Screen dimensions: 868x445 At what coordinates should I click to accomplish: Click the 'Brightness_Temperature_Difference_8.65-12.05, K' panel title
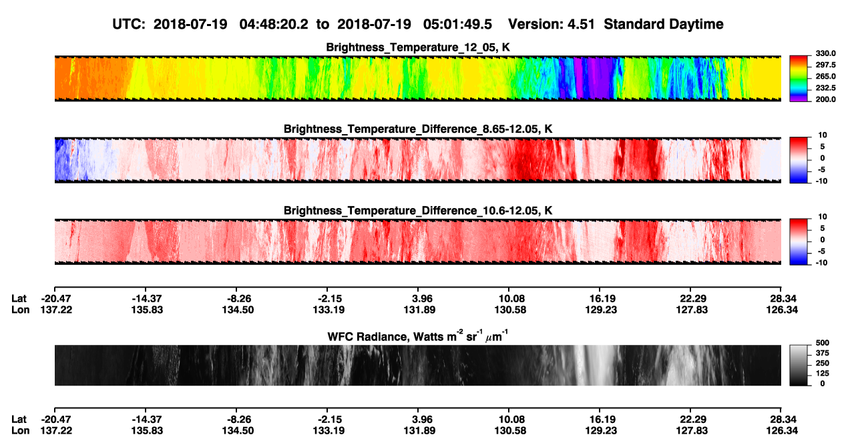tap(418, 129)
